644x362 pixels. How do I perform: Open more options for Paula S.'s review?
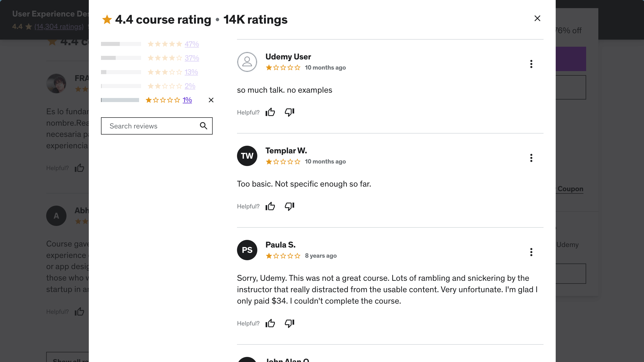pyautogui.click(x=531, y=252)
